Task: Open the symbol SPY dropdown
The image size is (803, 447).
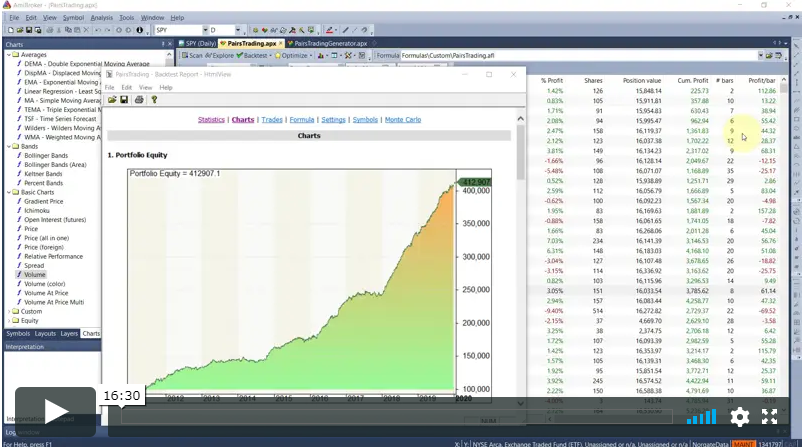Action: 205,30
